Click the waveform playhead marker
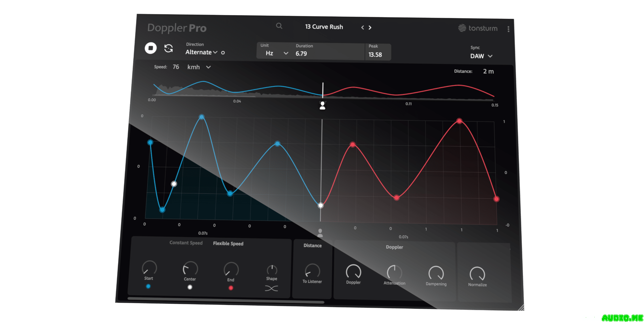The image size is (644, 322). point(323,90)
